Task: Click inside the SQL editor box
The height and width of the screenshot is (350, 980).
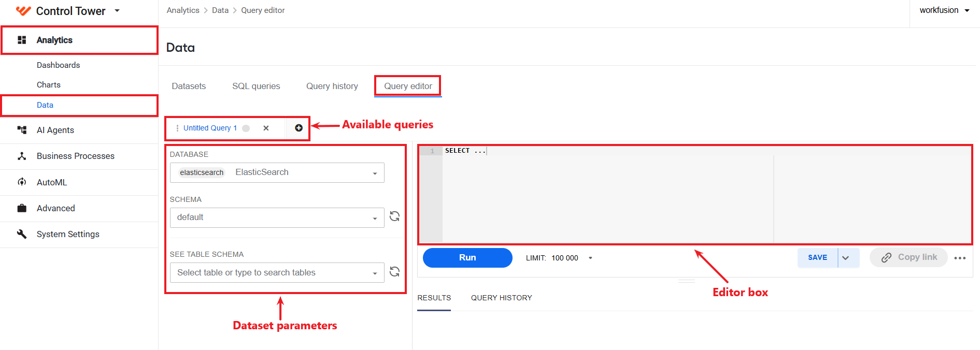Action: (x=695, y=195)
